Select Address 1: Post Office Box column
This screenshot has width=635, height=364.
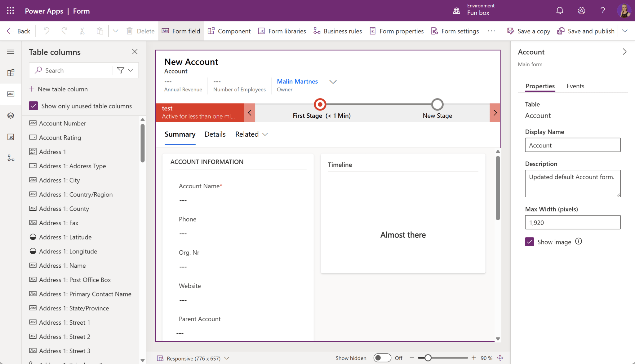point(70,280)
